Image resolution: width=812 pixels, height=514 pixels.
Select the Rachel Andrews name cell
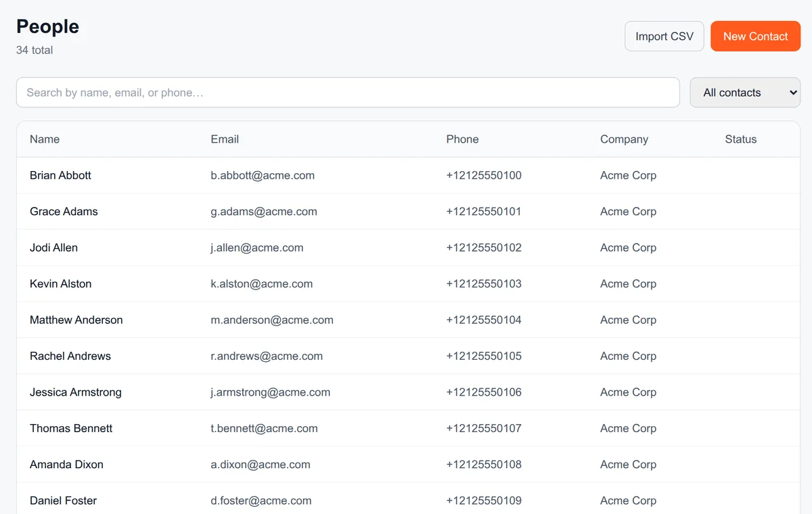click(x=70, y=356)
